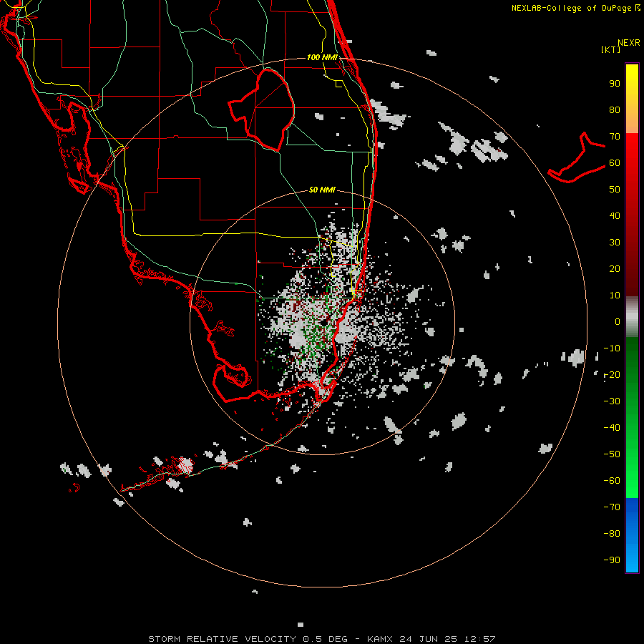Select the 50 value on the velocity scale
Image resolution: width=644 pixels, height=644 pixels.
click(x=615, y=190)
